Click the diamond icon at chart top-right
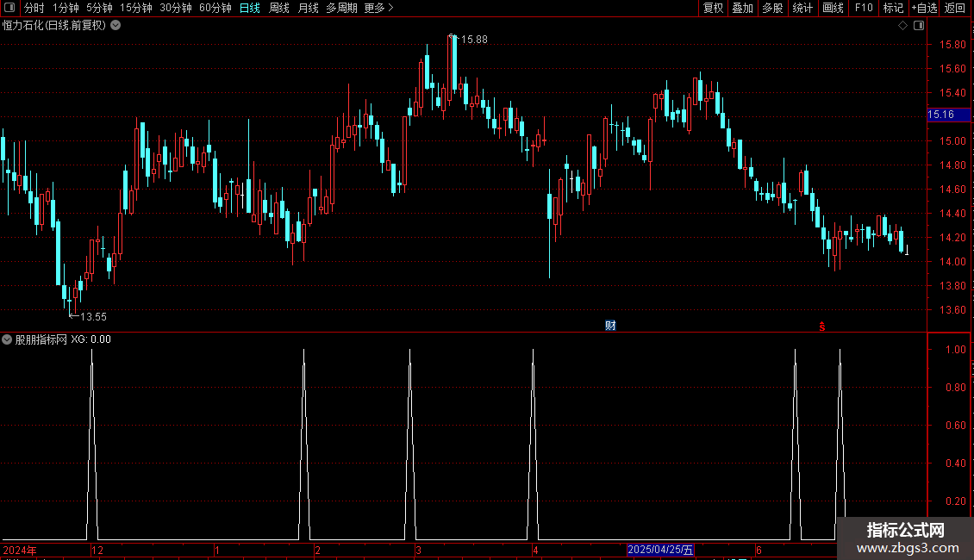Screen dimensions: 974x560 (903, 26)
